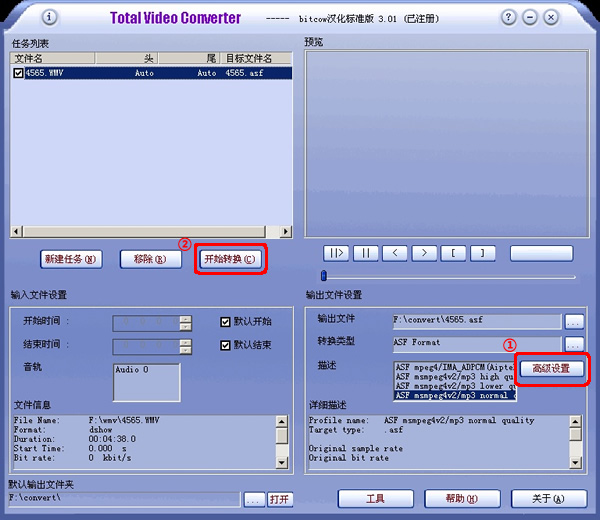Select ASF msmpeg4v2/mp3 high quality profile
The height and width of the screenshot is (520, 600).
pyautogui.click(x=455, y=376)
